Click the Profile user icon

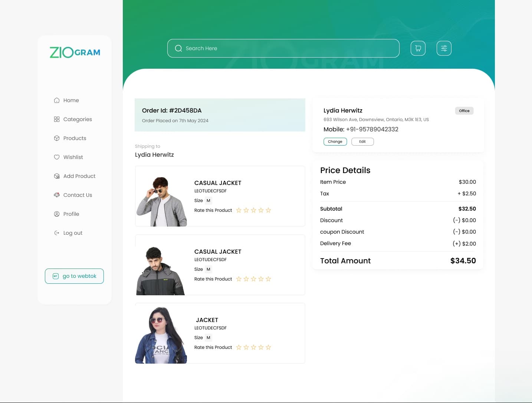click(x=57, y=214)
